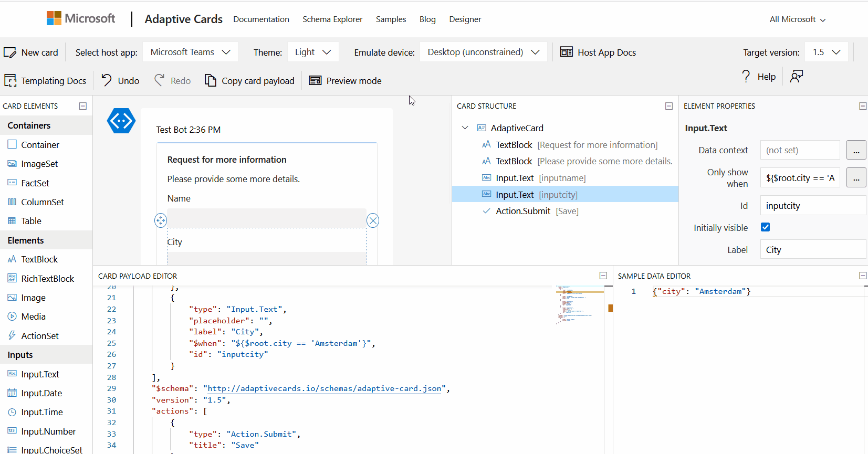Open the adaptivecards.io schema link in payload
The image size is (868, 454).
click(325, 388)
